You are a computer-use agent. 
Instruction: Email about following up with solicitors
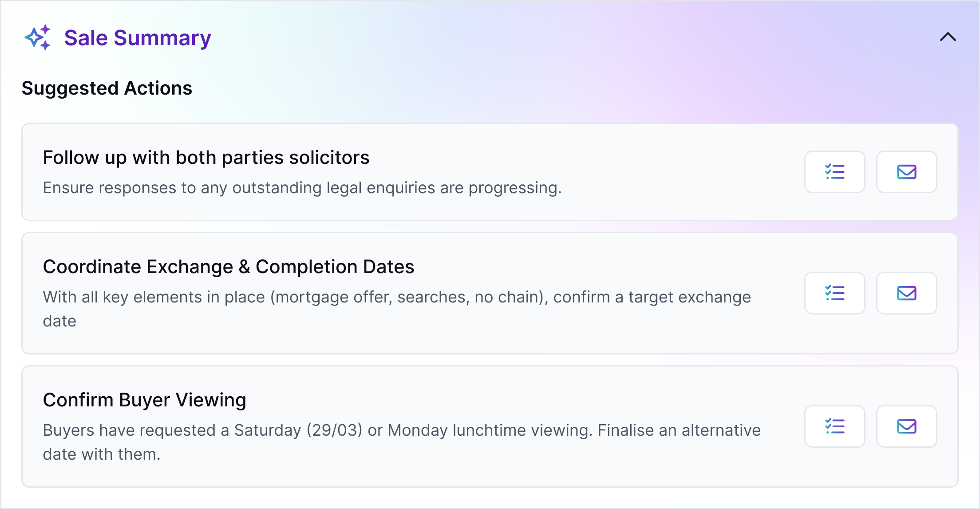pos(906,172)
